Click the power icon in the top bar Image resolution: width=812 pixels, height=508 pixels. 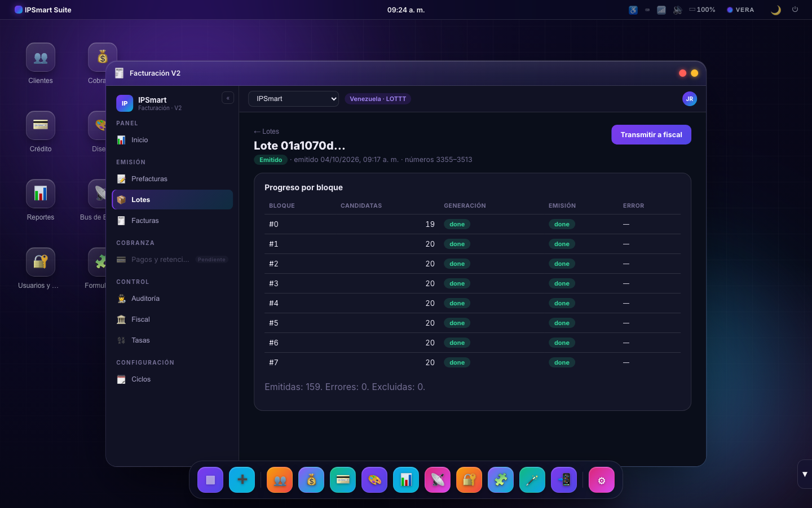(x=795, y=10)
